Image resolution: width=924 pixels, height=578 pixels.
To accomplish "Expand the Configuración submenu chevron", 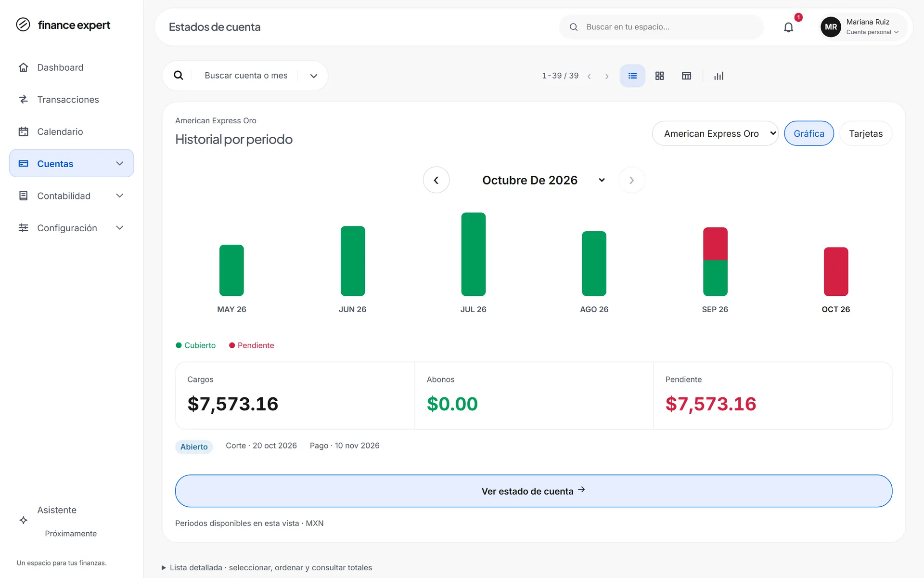I will pos(120,228).
